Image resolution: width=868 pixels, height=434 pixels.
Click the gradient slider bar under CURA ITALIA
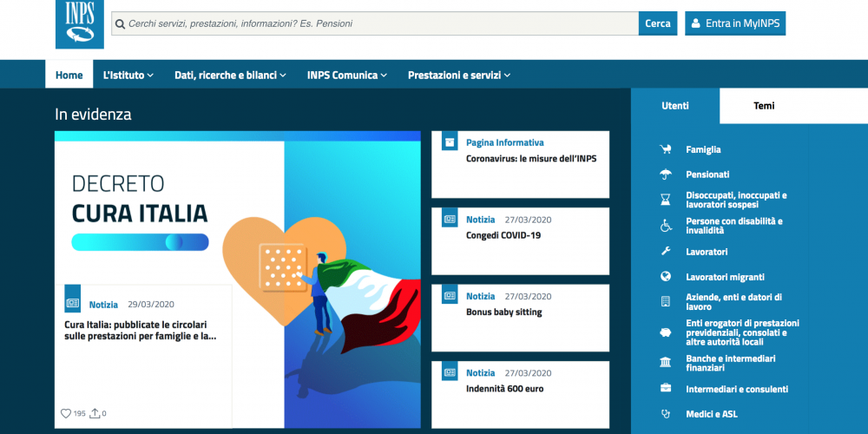click(x=140, y=242)
